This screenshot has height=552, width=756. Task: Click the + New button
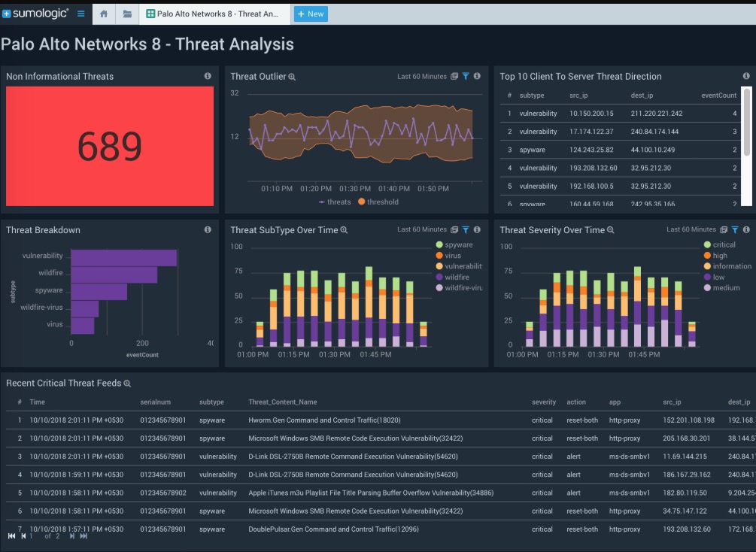click(x=310, y=14)
